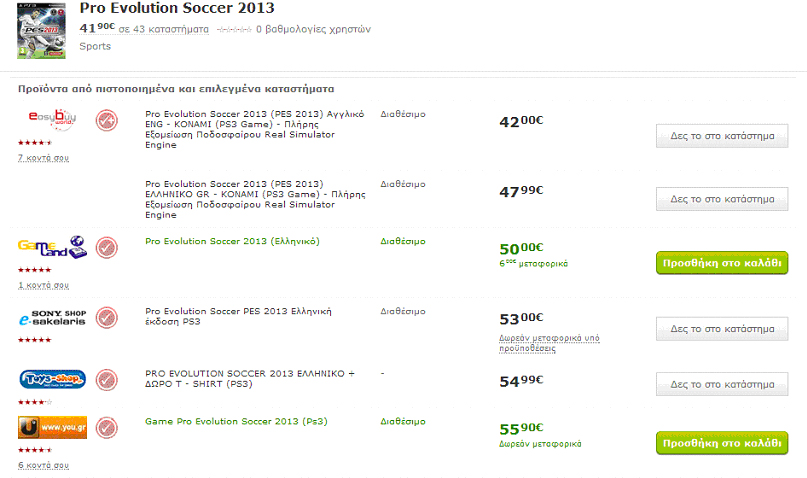Screen dimensions: 807x478
Task: Open the you.gr store logo
Action: coord(52,428)
